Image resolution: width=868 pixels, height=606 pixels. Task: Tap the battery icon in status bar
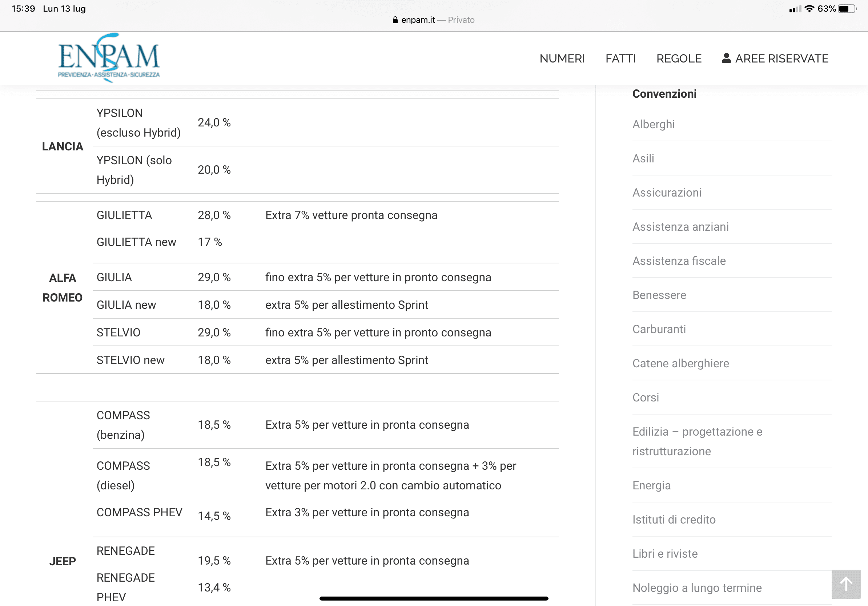click(x=847, y=9)
